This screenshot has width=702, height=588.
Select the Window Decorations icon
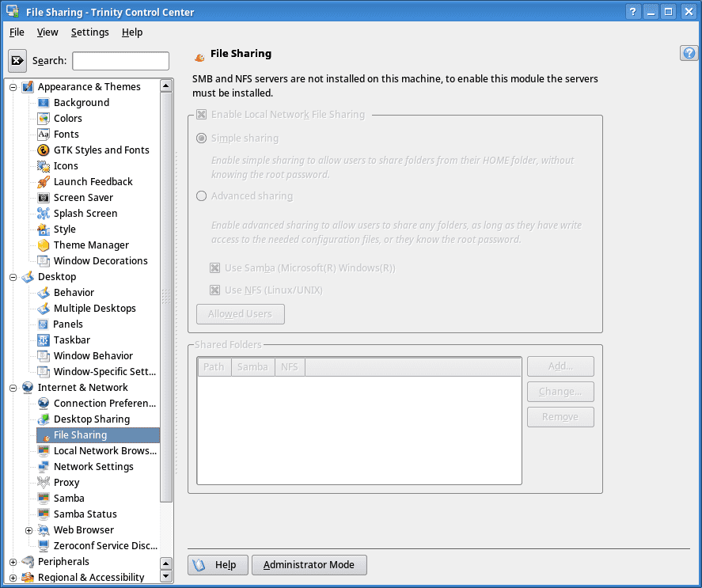(44, 261)
